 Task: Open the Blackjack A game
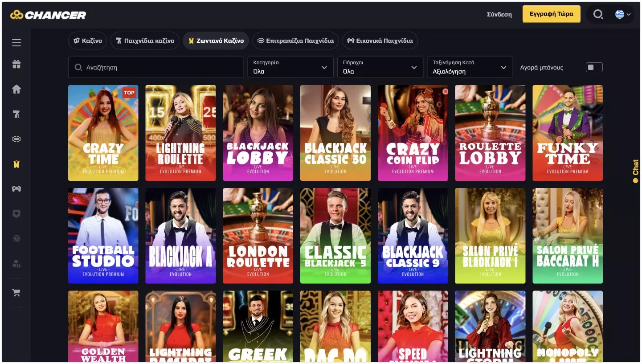coord(180,236)
